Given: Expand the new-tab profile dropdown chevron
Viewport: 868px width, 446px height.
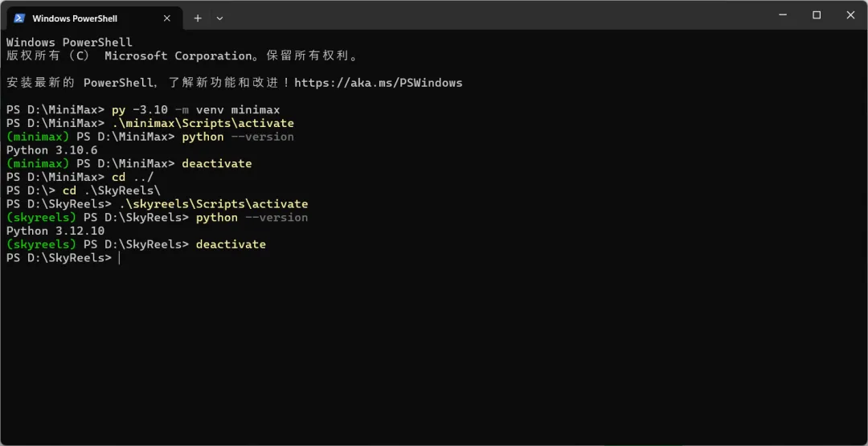Looking at the screenshot, I should [219, 18].
